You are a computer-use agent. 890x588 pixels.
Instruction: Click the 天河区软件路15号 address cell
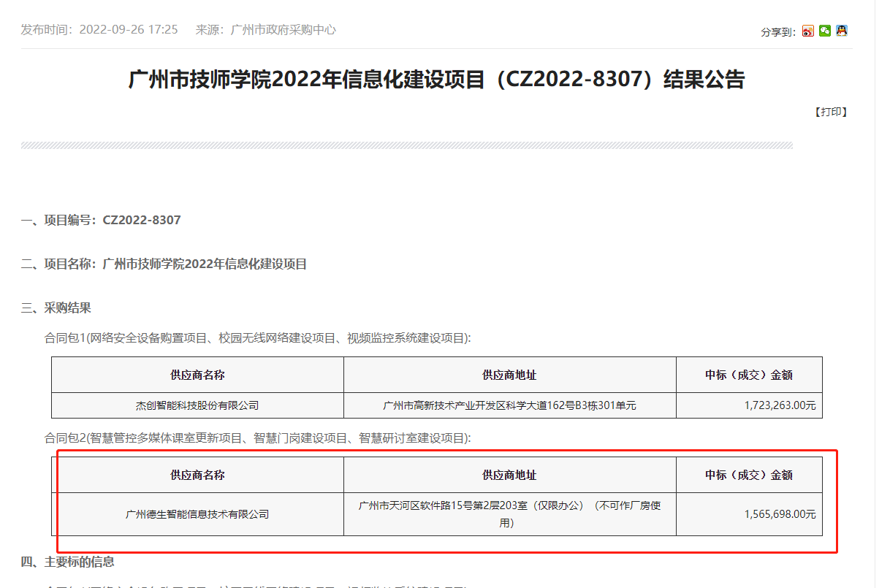pyautogui.click(x=509, y=513)
